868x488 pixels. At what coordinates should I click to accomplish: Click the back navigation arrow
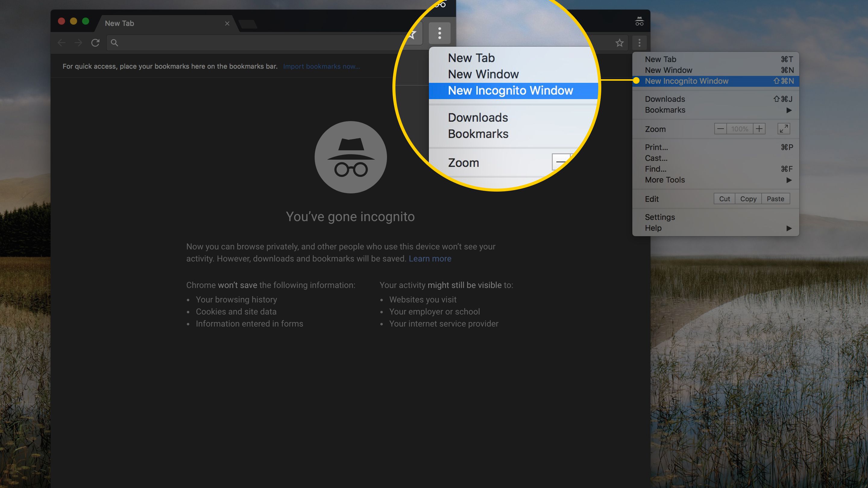tap(61, 43)
